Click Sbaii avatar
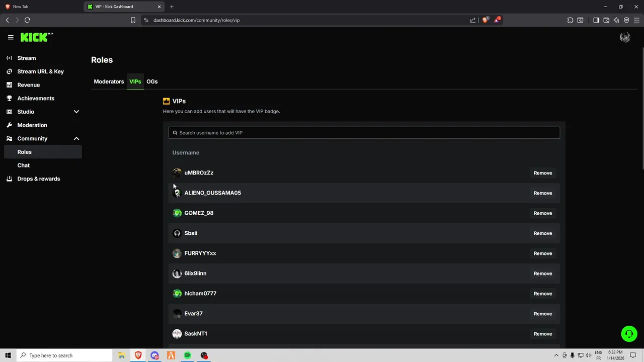This screenshot has height=362, width=644. pos(177,233)
